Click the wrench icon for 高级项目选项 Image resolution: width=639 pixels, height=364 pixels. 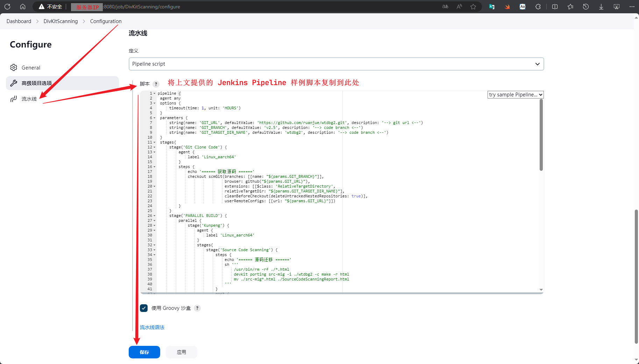point(14,83)
